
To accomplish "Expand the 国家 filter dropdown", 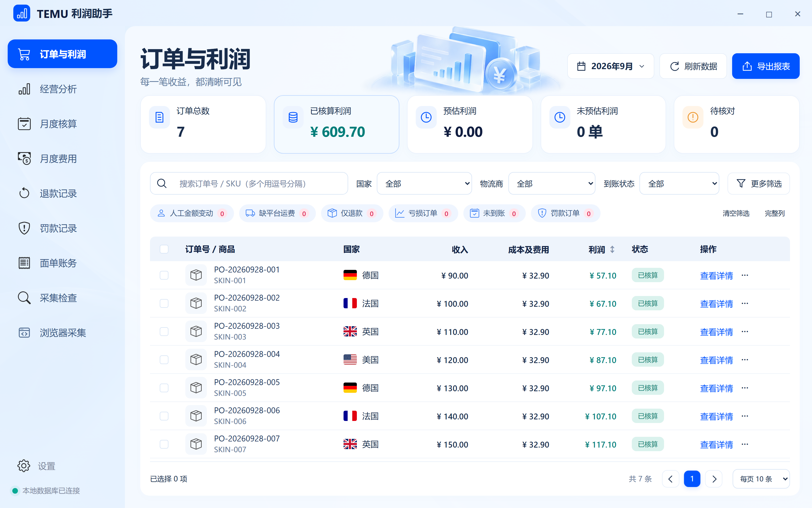I will click(424, 183).
